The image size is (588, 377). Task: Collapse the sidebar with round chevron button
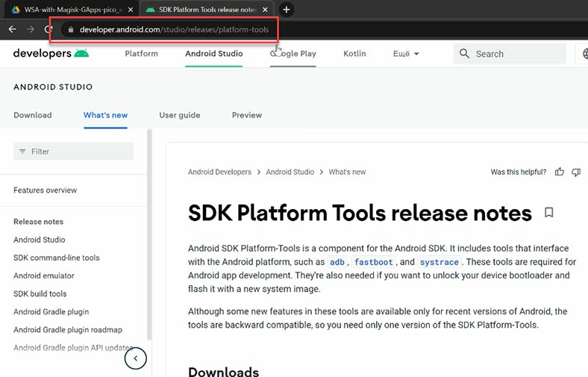click(x=135, y=358)
